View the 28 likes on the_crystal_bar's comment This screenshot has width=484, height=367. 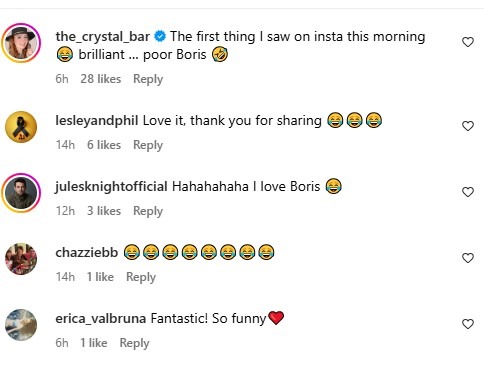pos(101,79)
